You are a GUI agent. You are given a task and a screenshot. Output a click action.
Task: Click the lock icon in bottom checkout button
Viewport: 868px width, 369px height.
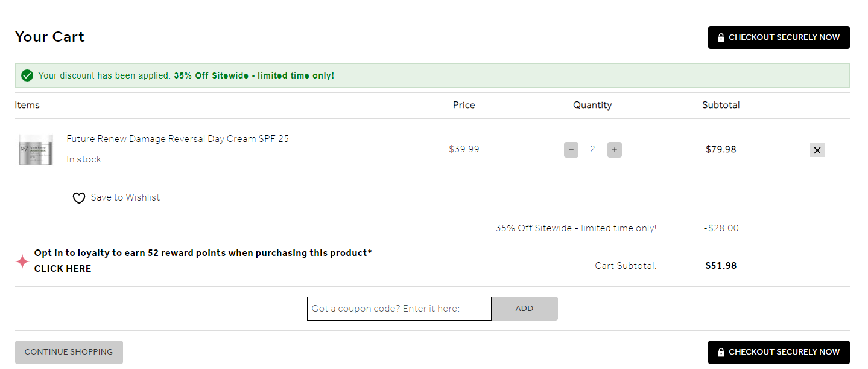[721, 352]
